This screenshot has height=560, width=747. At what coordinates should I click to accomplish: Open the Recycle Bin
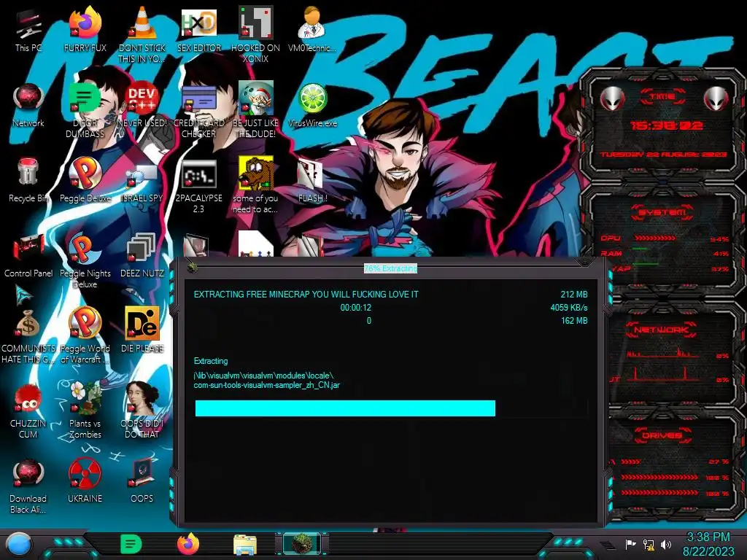[28, 181]
